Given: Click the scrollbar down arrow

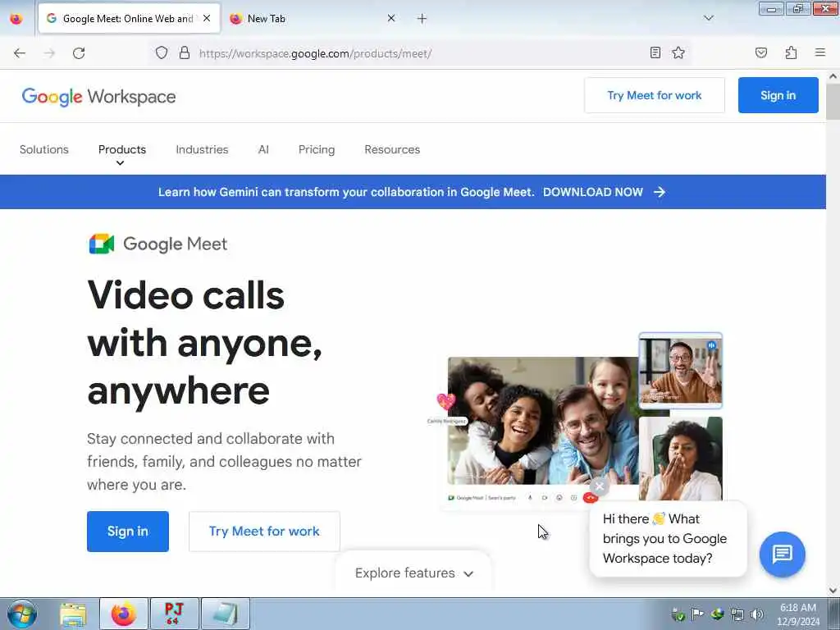Looking at the screenshot, I should pos(833,591).
